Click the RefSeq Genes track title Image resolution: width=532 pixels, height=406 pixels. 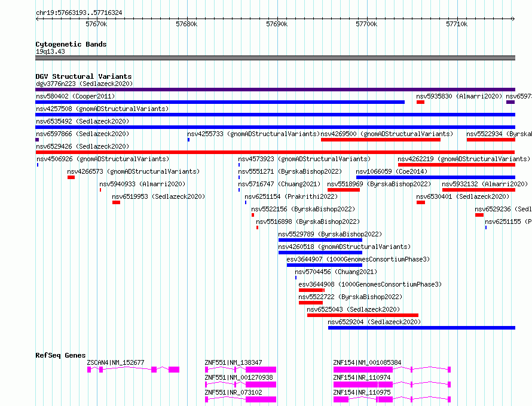coord(60,355)
